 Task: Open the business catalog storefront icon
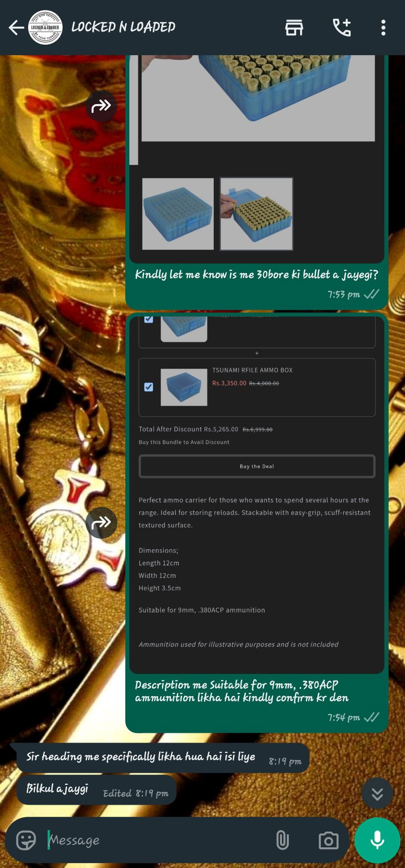point(294,28)
